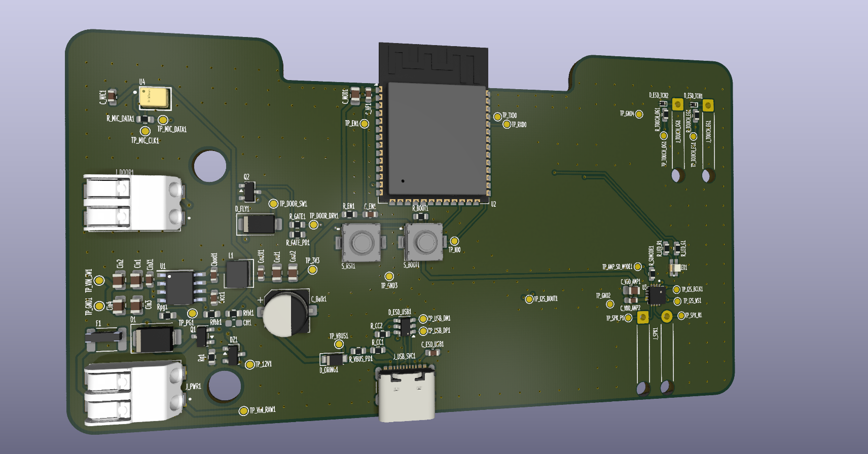Select the yellow microphone component U4

[155, 97]
